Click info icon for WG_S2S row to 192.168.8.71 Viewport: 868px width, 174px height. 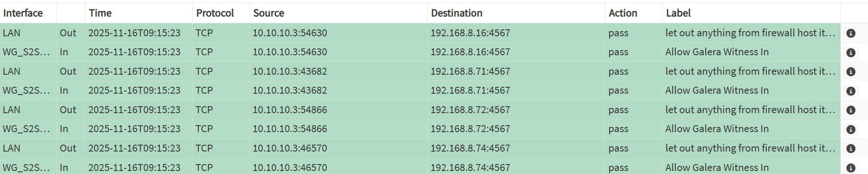pos(851,91)
